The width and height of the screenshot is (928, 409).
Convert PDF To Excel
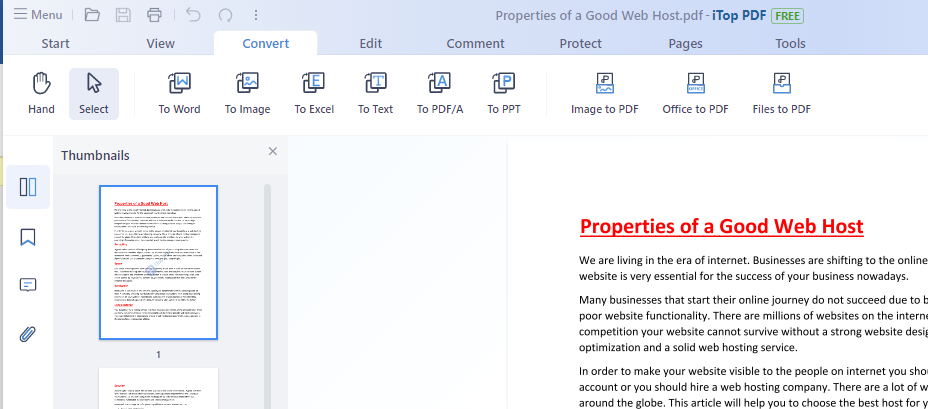click(x=314, y=94)
